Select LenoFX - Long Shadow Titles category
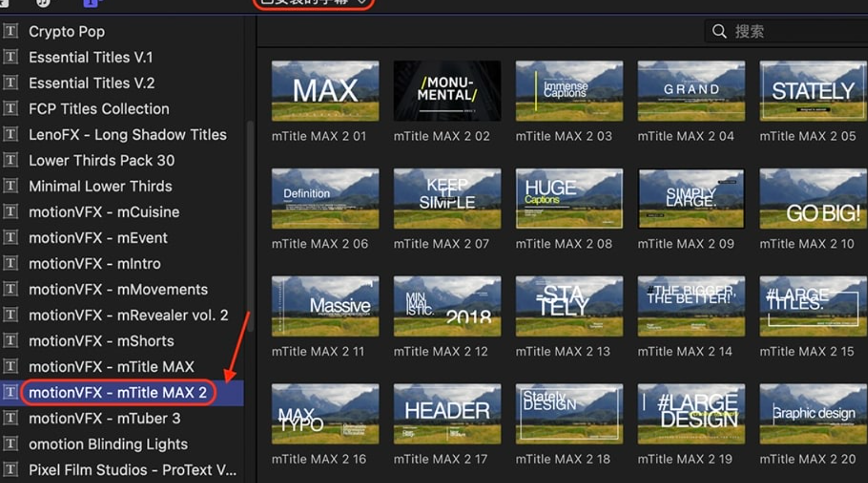Viewport: 868px width, 483px height. [128, 134]
